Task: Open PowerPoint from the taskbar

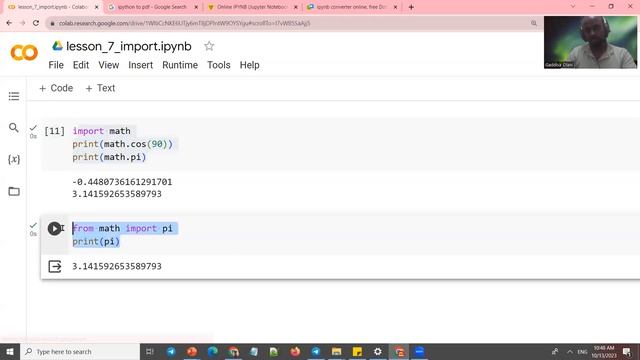Action: pyautogui.click(x=192, y=351)
